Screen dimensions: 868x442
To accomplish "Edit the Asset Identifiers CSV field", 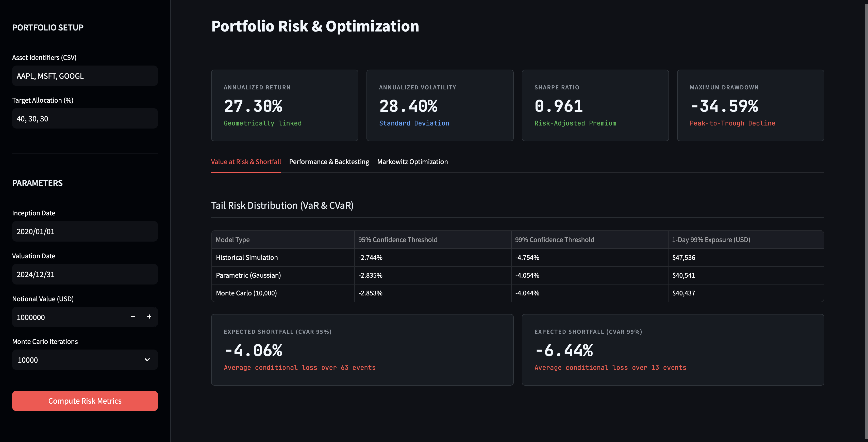I will click(85, 75).
